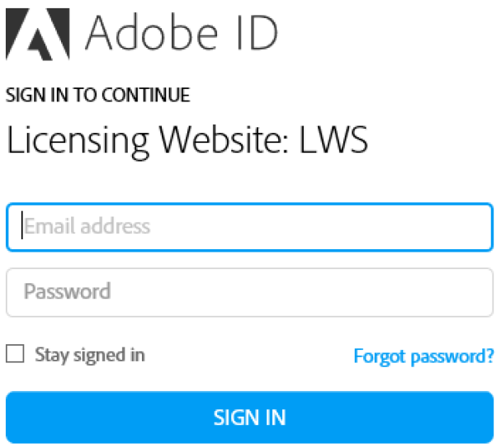
Task: Tick the box beside Stay signed in
Action: point(15,355)
